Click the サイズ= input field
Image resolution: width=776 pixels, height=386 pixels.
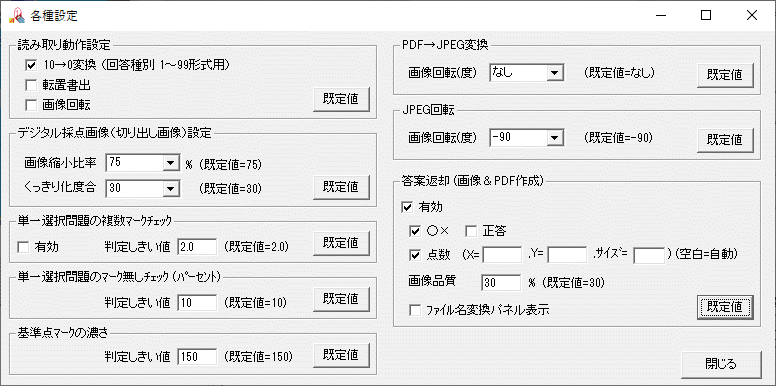tap(649, 255)
